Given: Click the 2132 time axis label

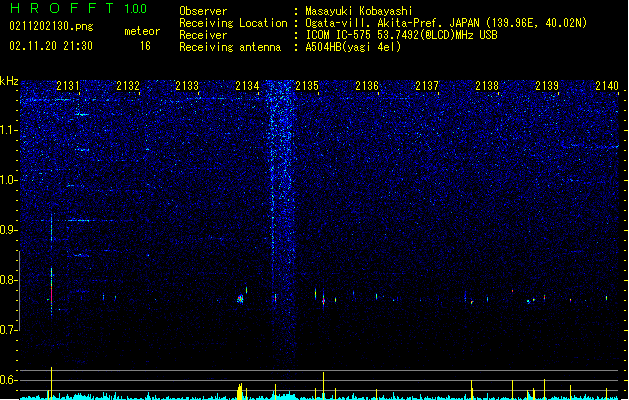Looking at the screenshot, I should click(128, 85).
